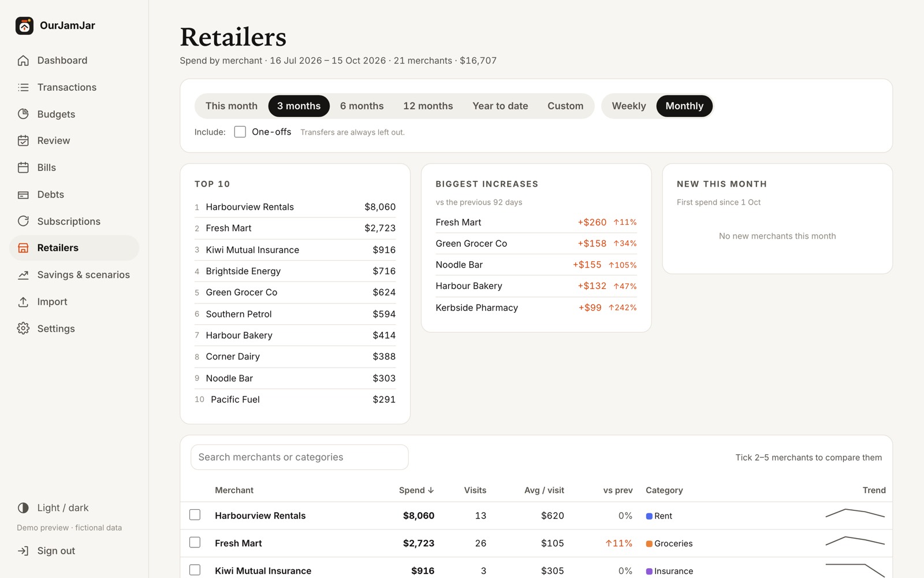This screenshot has width=924, height=578.
Task: Click the Settings gear icon
Action: coord(23,328)
